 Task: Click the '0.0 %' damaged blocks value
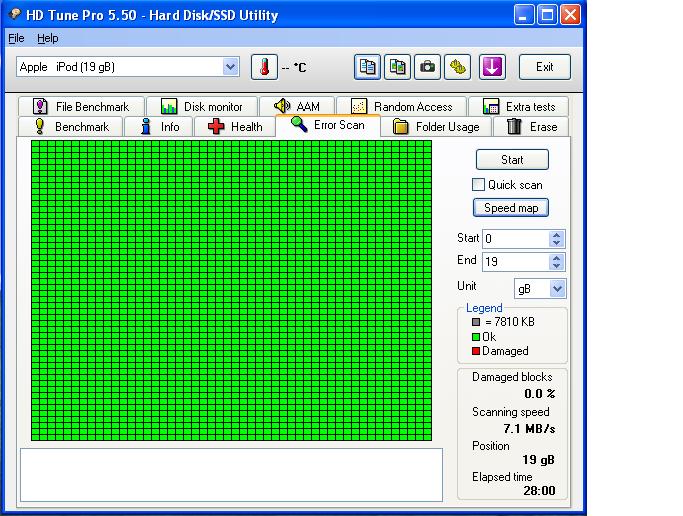tap(540, 394)
